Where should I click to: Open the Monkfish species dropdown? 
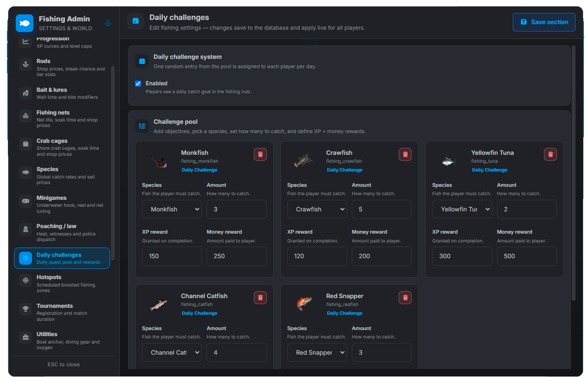[172, 209]
